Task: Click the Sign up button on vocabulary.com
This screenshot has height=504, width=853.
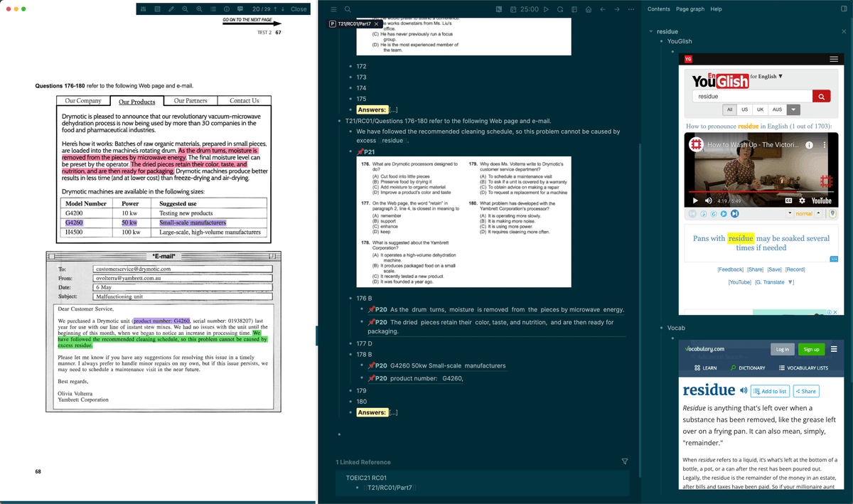Action: click(811, 349)
